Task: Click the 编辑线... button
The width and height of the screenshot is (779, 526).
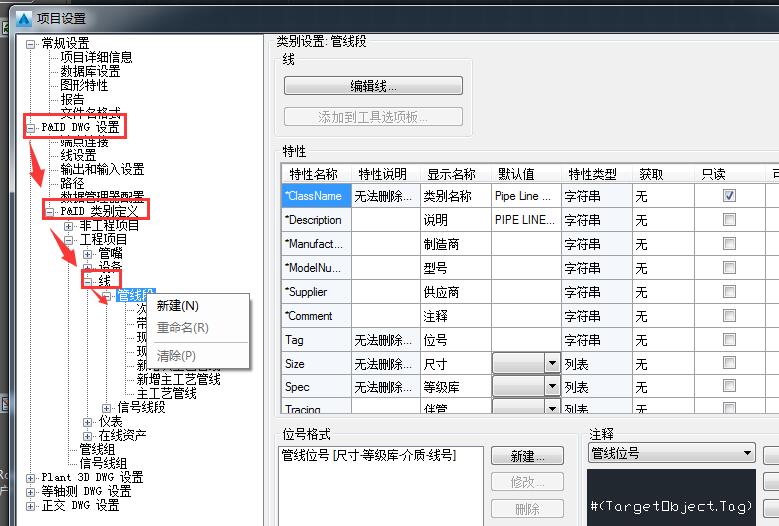Action: [x=373, y=86]
